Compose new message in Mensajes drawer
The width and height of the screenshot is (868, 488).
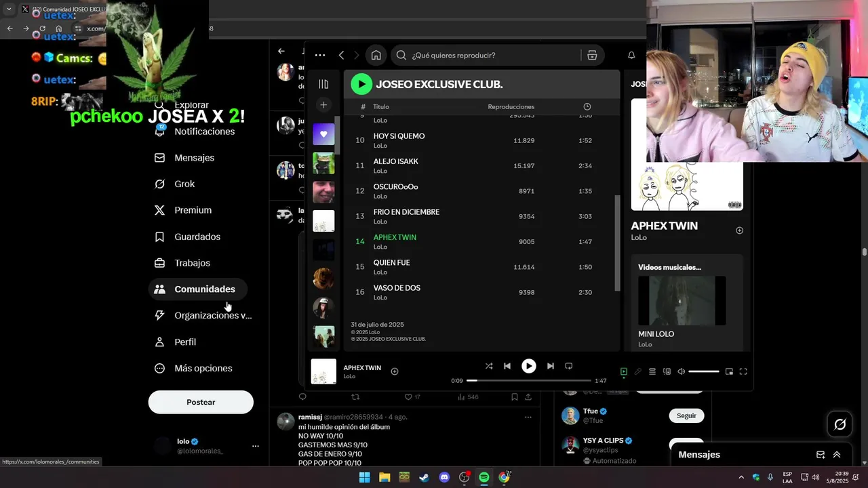[x=820, y=455]
